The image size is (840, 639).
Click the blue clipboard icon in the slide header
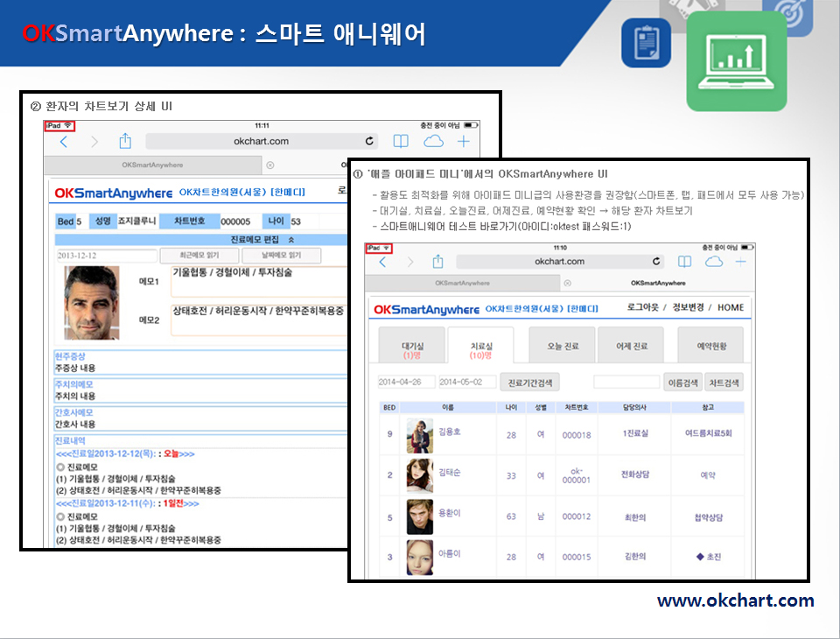[x=646, y=43]
